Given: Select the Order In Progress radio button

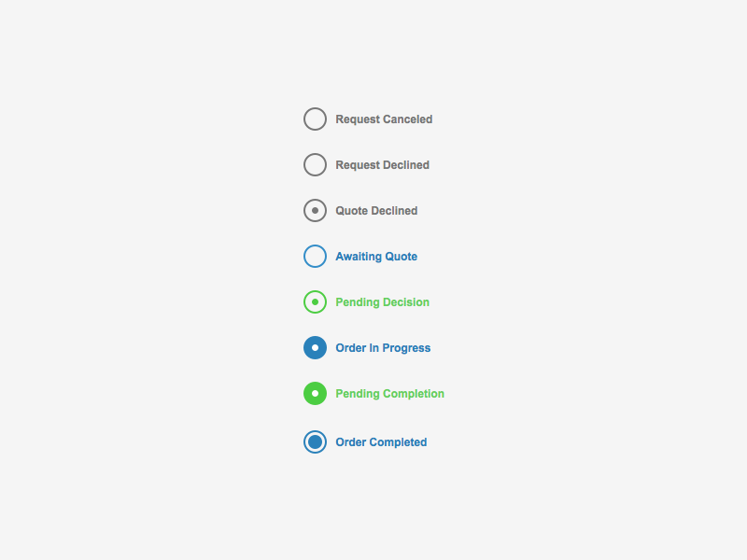Looking at the screenshot, I should [315, 348].
